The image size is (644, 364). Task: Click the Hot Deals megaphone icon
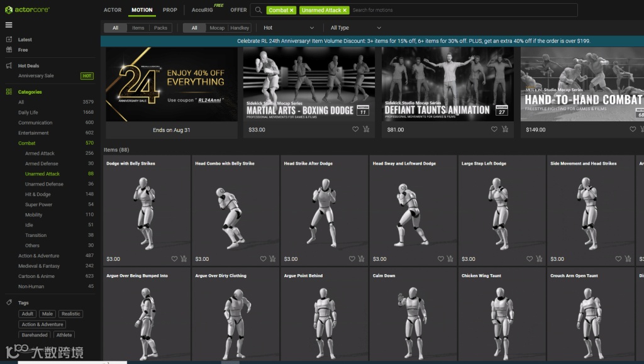tap(9, 65)
